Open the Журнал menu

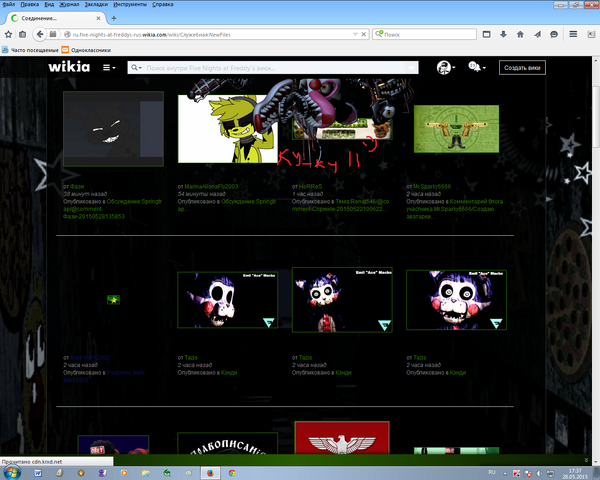[69, 4]
